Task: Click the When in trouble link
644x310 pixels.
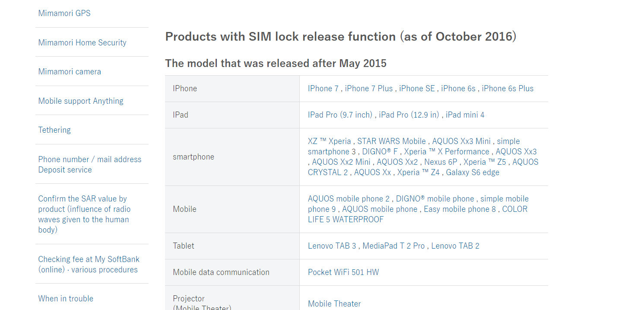Action: (x=66, y=298)
